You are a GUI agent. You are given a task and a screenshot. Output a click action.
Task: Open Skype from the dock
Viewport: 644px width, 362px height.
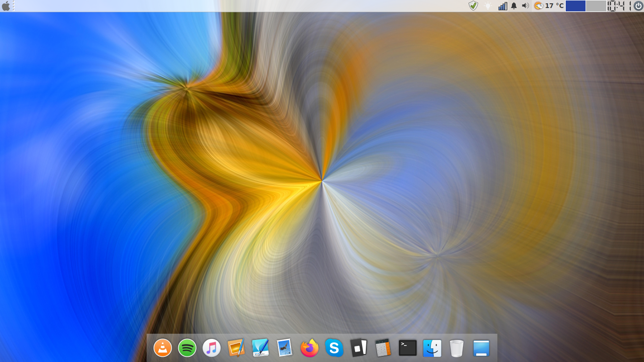[334, 348]
